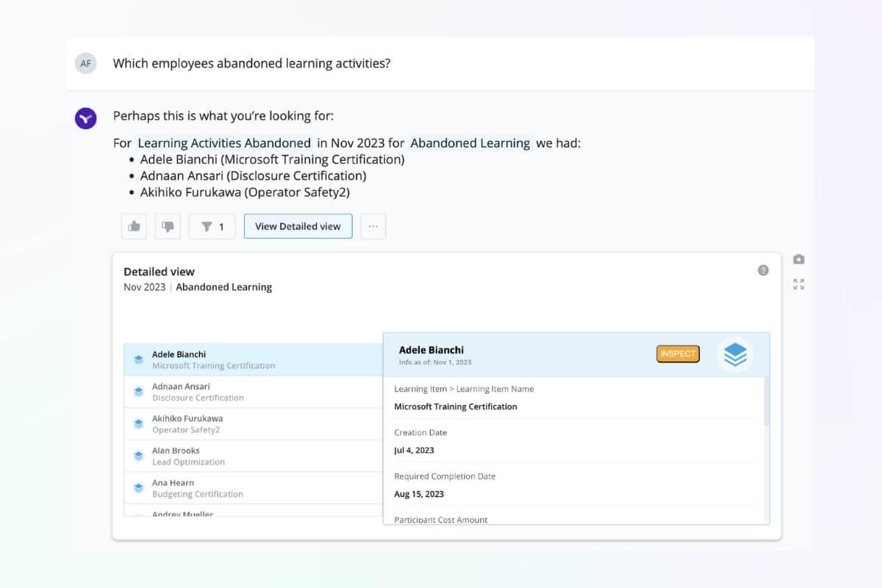Click the orange INSPECT button
The height and width of the screenshot is (588, 882).
678,354
